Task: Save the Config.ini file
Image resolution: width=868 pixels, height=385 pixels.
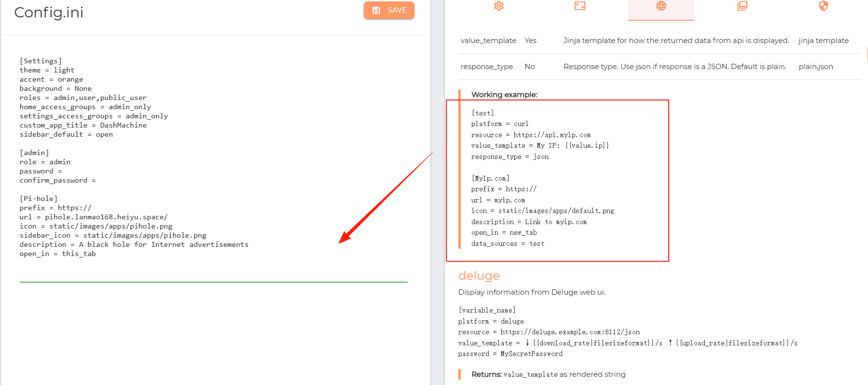Action: click(389, 10)
